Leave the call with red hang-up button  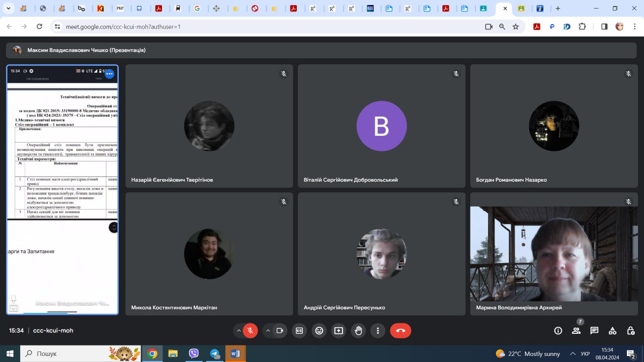tap(400, 330)
